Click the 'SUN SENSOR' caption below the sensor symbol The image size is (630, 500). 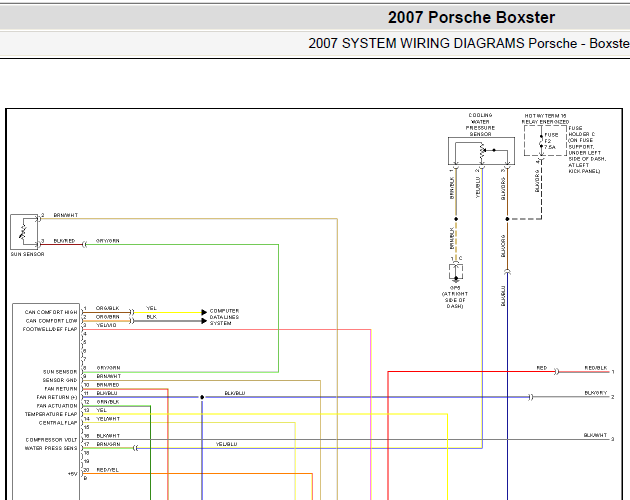point(27,254)
